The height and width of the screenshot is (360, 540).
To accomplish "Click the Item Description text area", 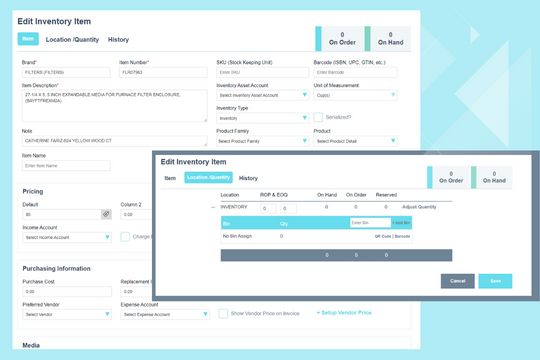I will click(114, 106).
